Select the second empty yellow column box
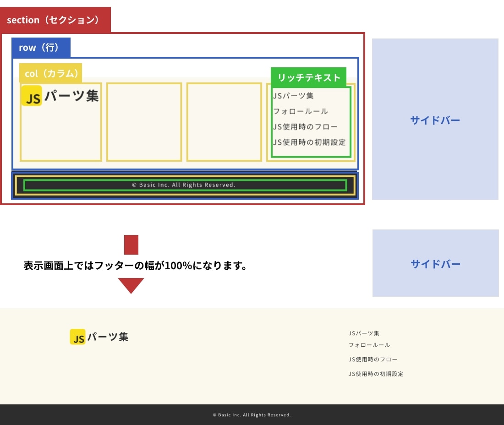 pyautogui.click(x=144, y=121)
